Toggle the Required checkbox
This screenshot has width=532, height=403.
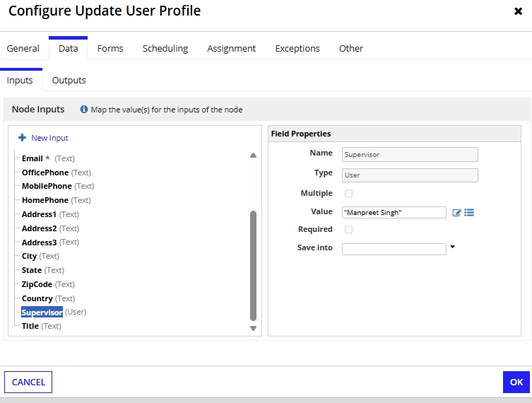[x=348, y=230]
